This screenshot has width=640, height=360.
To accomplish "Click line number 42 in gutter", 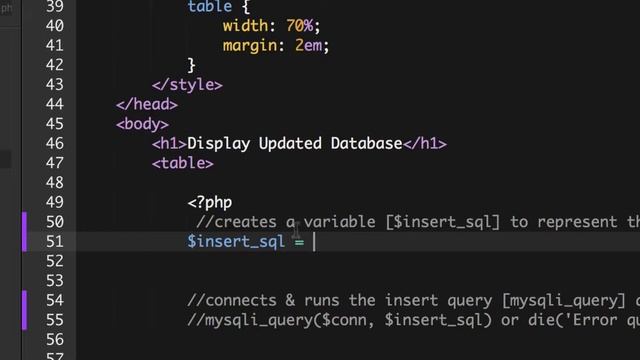I will [x=55, y=65].
